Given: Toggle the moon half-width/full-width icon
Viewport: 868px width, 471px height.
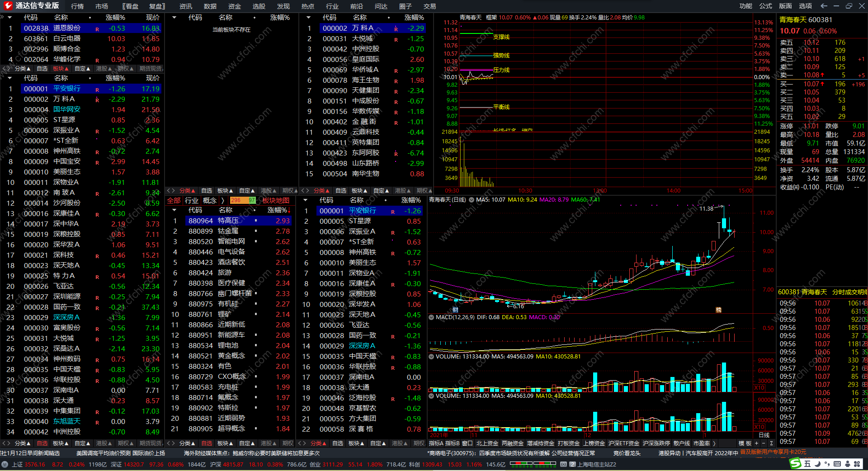Looking at the screenshot, I should pos(817,464).
